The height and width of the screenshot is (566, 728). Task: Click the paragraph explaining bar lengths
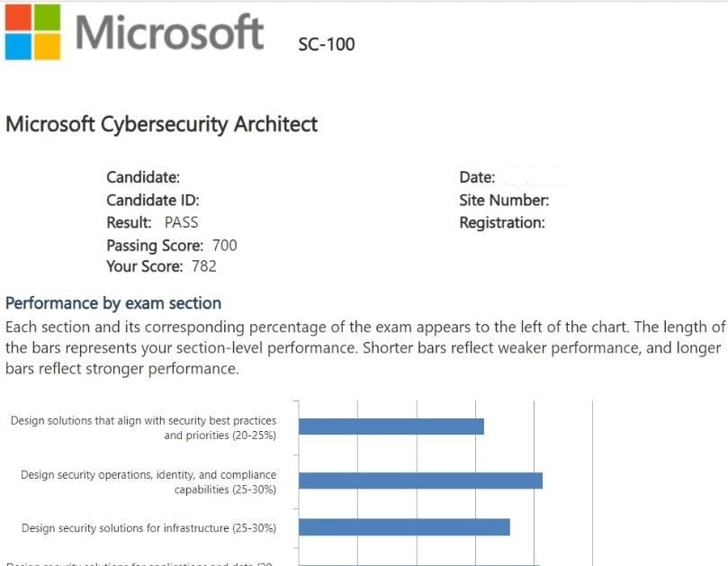tap(364, 347)
